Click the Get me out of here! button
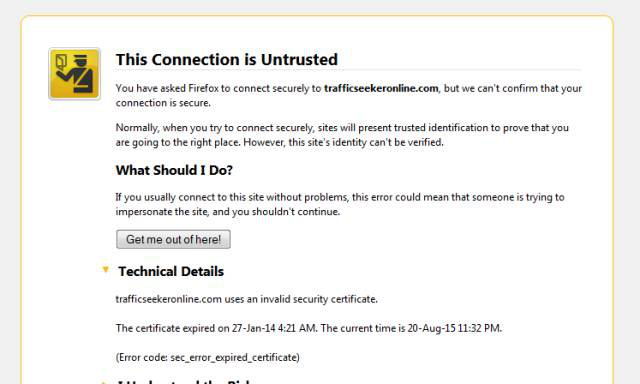The image size is (640, 384). click(173, 239)
